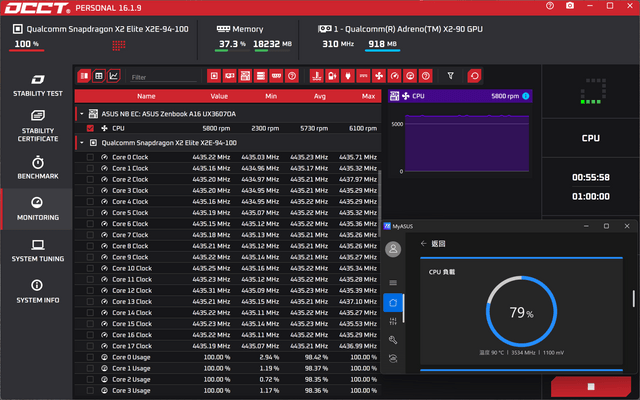Open MyASUS device settings sliders icon
Image resolution: width=640 pixels, height=400 pixels.
(x=393, y=321)
